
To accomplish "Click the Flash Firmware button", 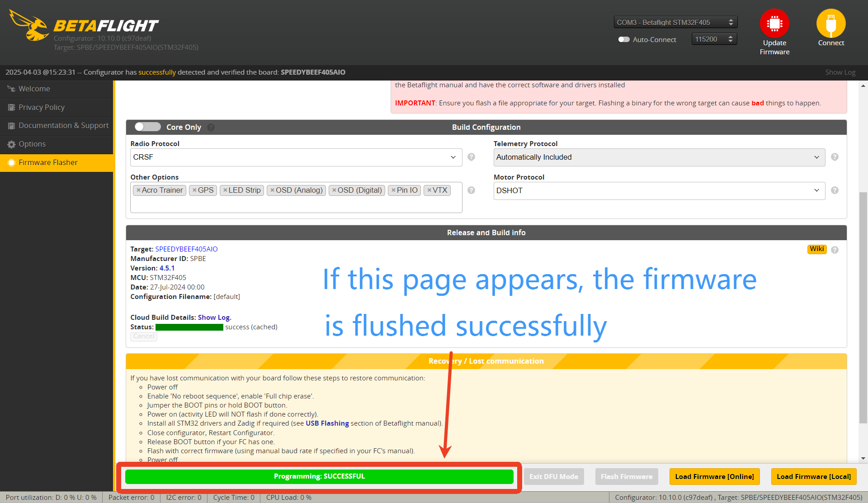I will [627, 476].
